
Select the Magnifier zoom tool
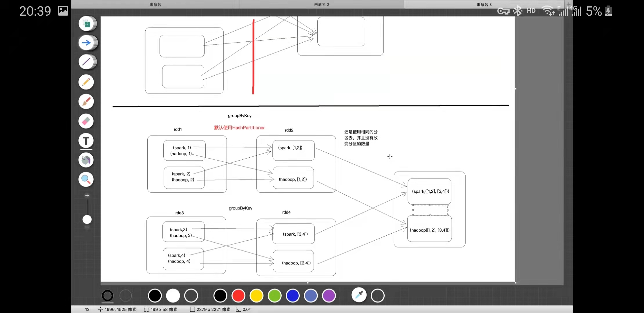[x=86, y=179]
